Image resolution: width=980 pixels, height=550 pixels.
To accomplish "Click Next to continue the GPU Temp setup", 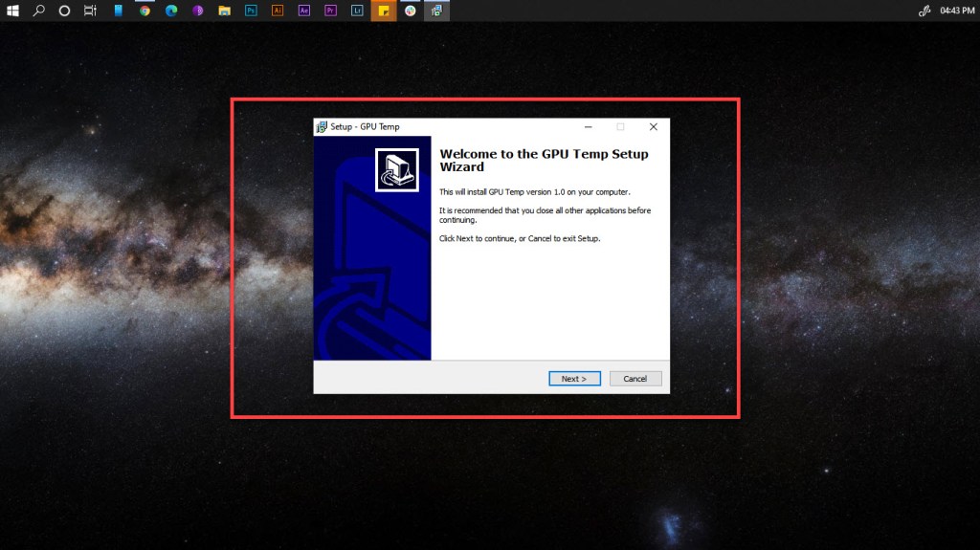I will (574, 379).
